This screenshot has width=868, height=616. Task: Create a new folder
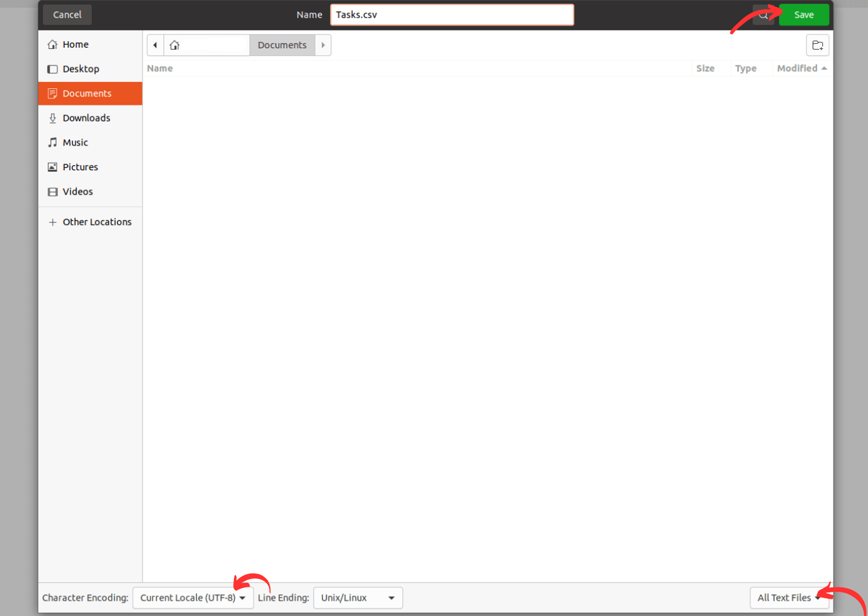coord(817,44)
